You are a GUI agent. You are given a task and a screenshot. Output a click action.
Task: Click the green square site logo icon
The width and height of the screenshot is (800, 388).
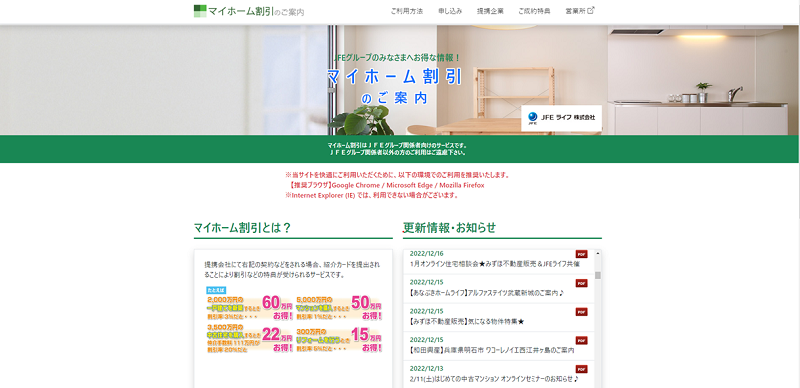[x=200, y=11]
